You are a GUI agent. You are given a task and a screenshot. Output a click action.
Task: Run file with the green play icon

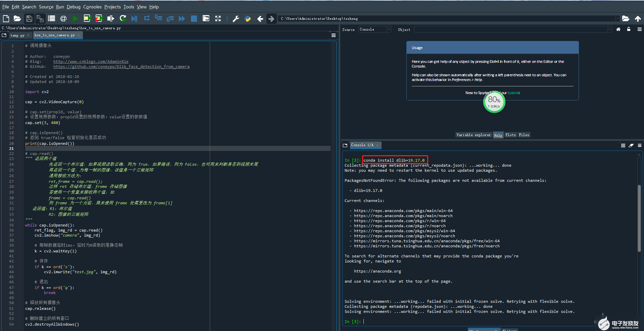click(75, 18)
